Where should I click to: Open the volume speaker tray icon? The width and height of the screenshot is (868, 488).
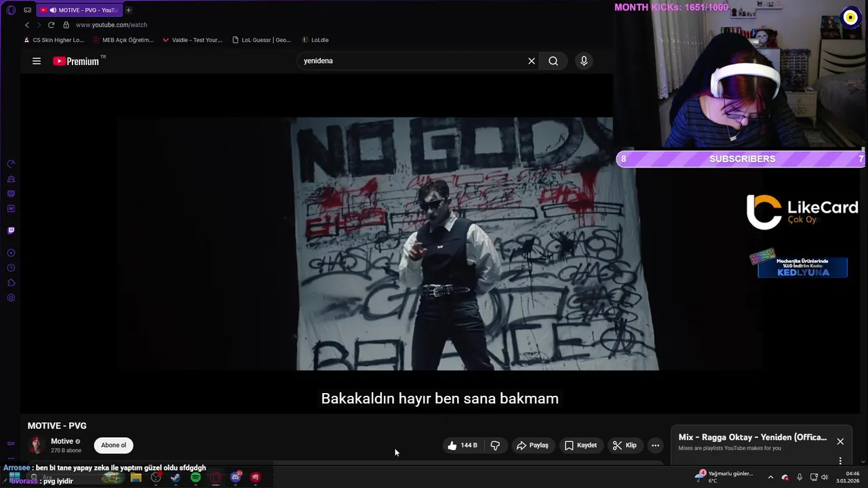825,478
